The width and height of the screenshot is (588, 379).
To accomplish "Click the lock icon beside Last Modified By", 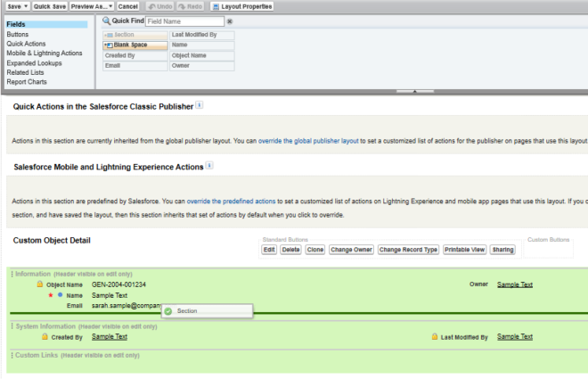I will tap(435, 338).
